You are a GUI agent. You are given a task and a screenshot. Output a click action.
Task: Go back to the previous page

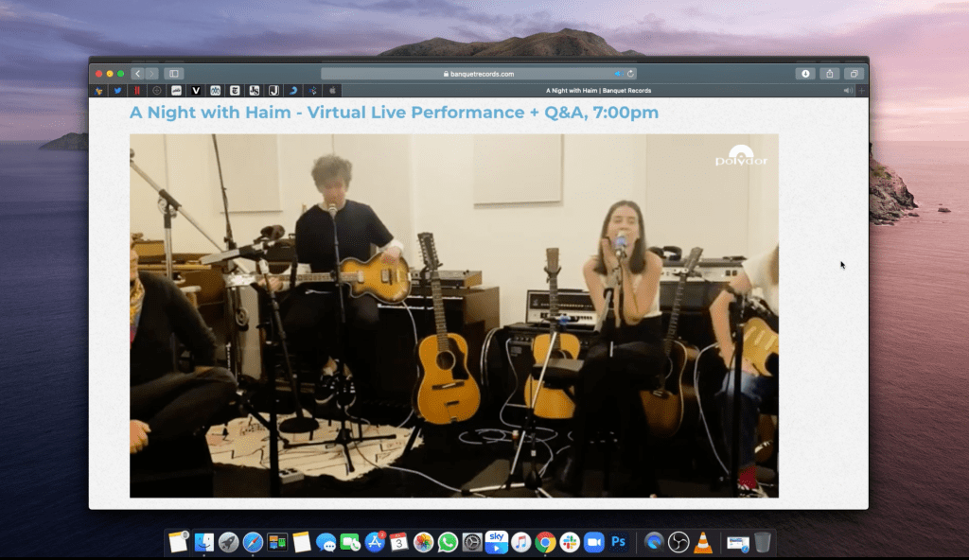coord(138,74)
